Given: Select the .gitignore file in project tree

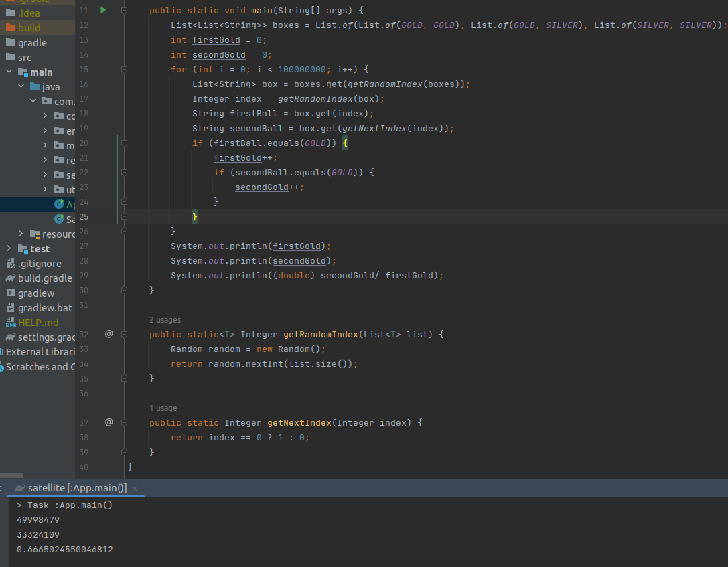Looking at the screenshot, I should (40, 263).
